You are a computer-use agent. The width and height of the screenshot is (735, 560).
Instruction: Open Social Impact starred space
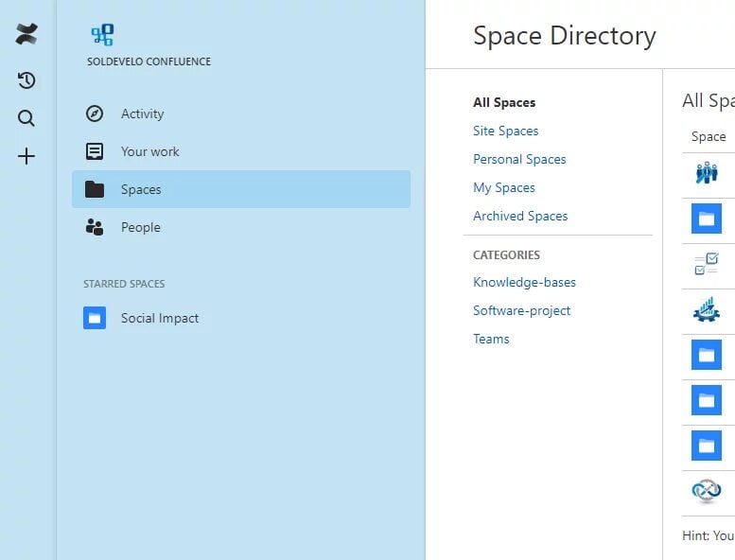[241, 318]
